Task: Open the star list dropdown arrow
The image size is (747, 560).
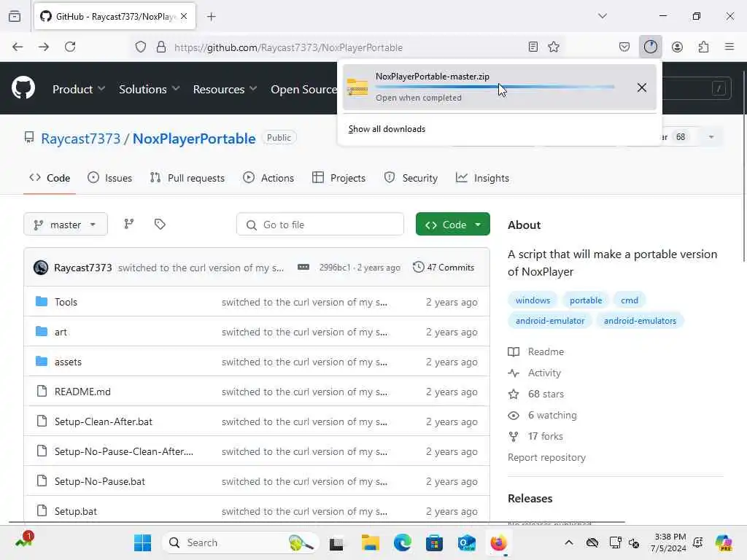Action: point(711,137)
